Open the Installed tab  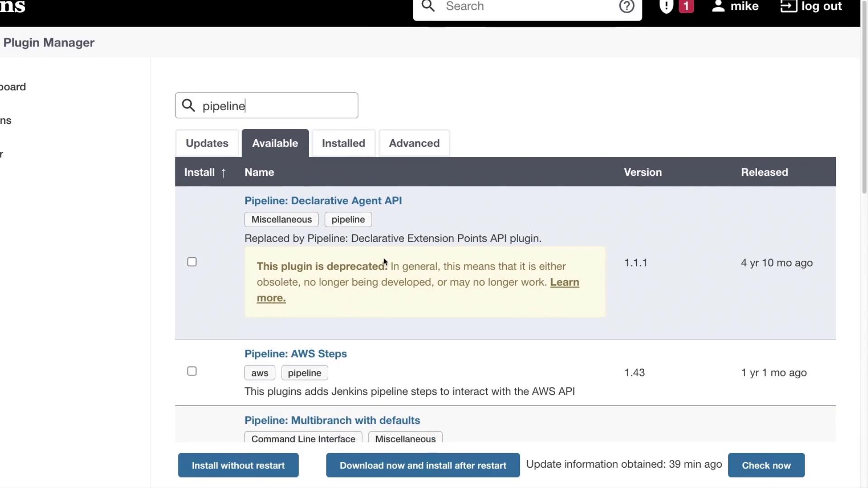point(343,143)
